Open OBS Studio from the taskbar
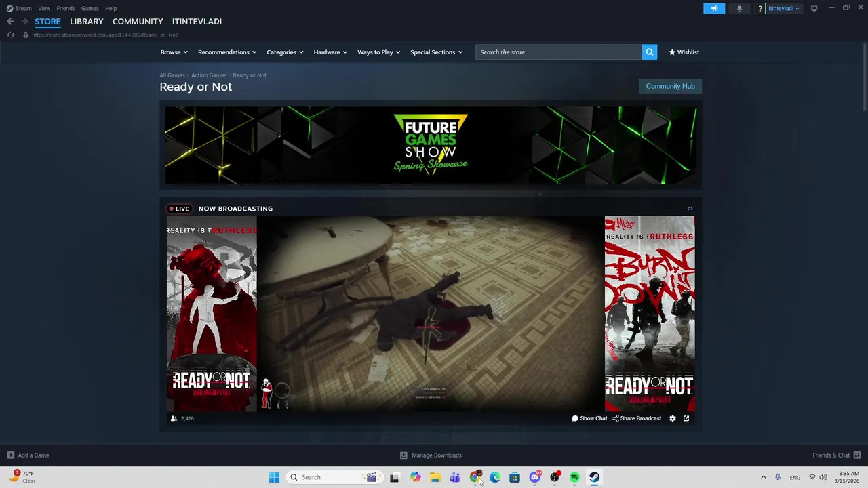The width and height of the screenshot is (868, 488). [x=555, y=477]
